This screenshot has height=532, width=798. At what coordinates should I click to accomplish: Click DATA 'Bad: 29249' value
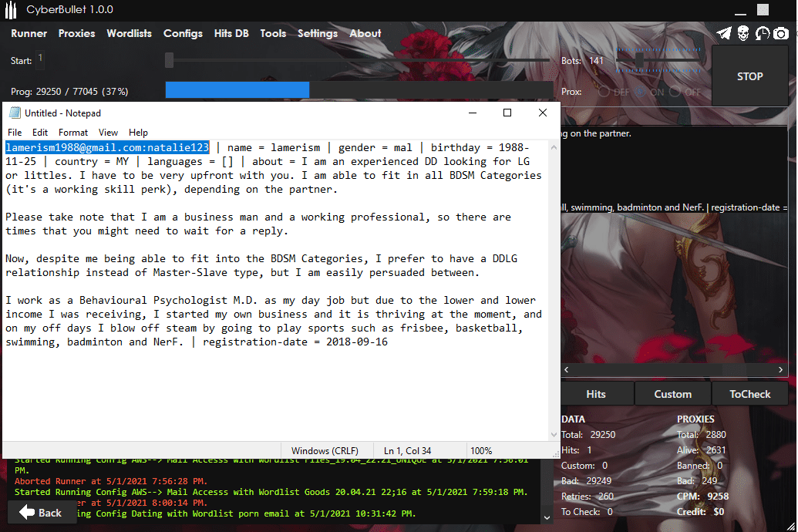point(599,480)
